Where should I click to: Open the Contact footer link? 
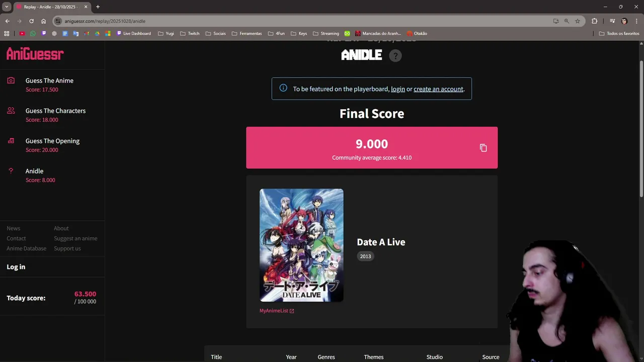(16, 238)
